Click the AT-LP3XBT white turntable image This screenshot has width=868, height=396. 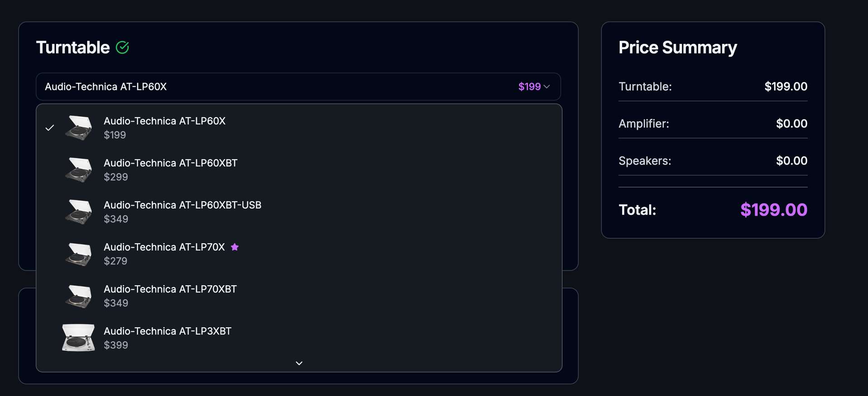click(78, 337)
